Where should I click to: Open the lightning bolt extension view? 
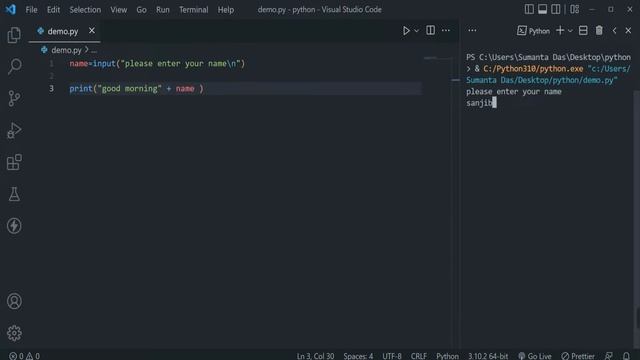14,226
